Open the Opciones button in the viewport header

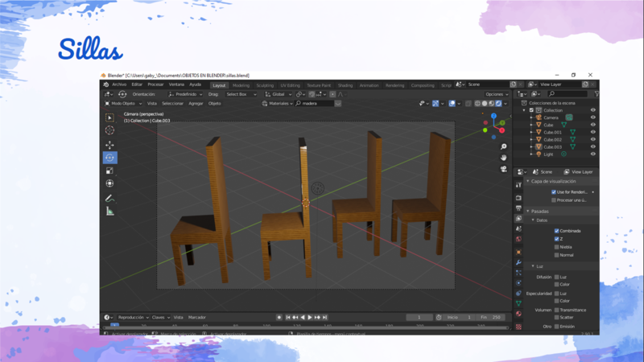coord(495,94)
